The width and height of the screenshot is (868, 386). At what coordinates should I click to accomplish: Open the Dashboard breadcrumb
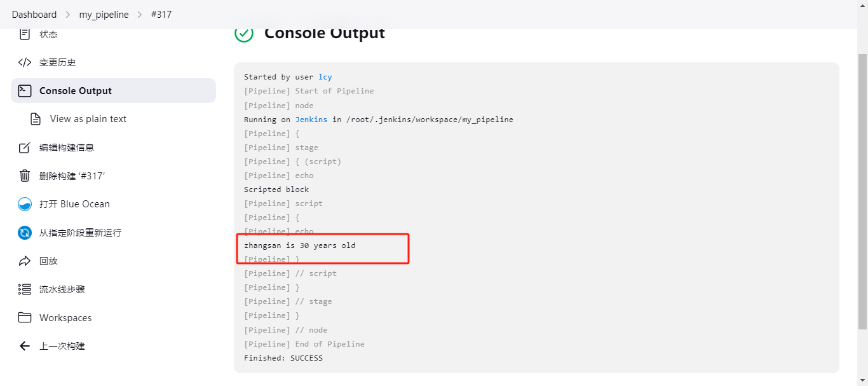click(x=34, y=14)
